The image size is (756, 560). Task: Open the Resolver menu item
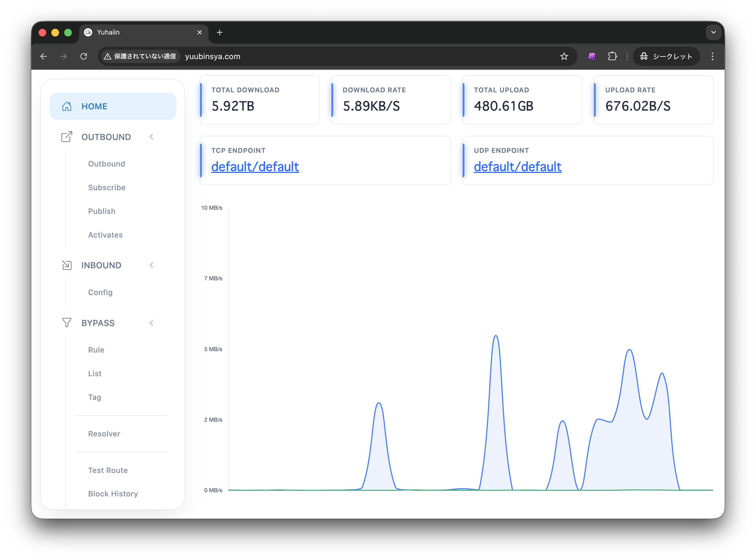(104, 434)
